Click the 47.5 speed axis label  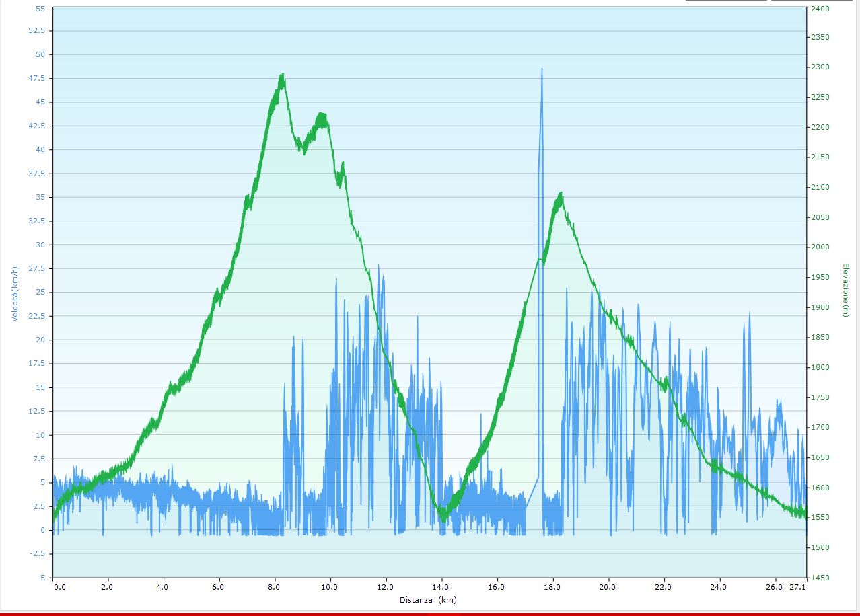[x=38, y=78]
